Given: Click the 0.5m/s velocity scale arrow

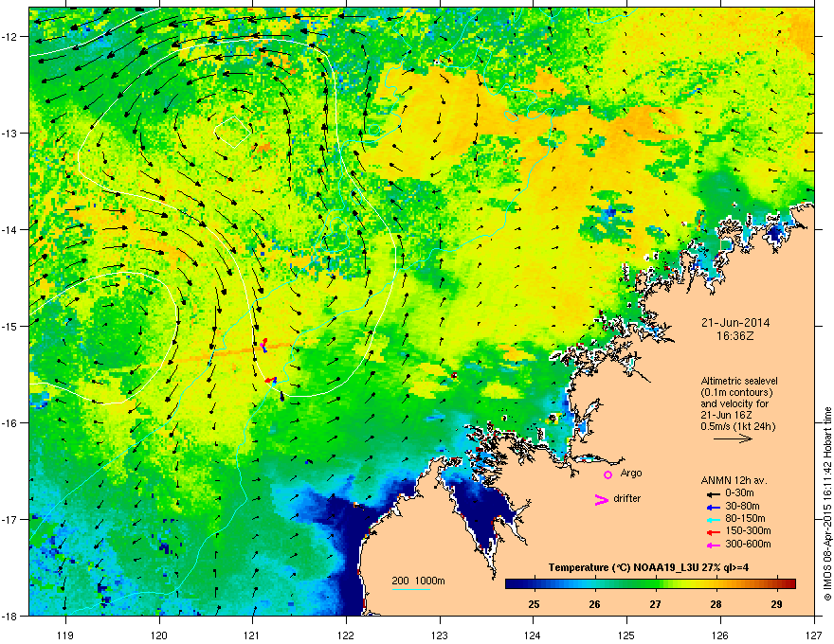Looking at the screenshot, I should point(733,438).
